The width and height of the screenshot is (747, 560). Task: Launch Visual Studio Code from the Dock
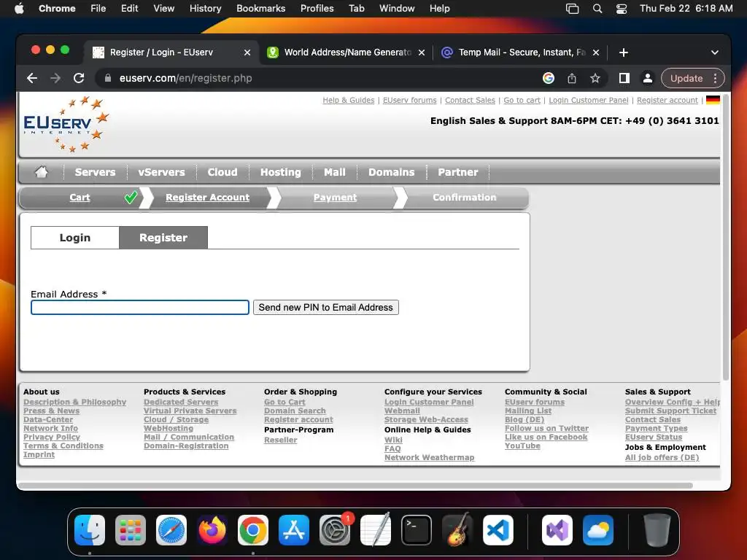click(498, 530)
